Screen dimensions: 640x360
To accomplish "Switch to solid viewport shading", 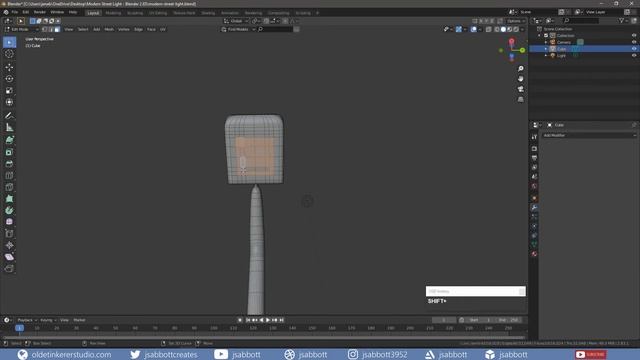I will pos(503,29).
